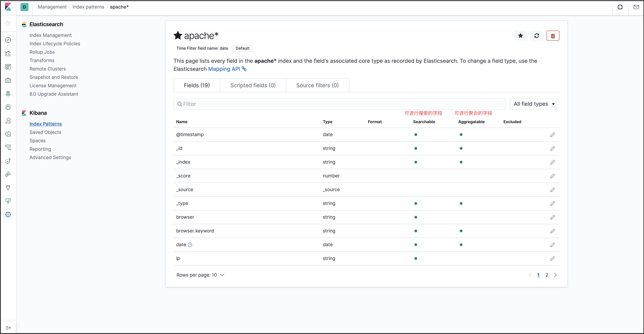Delete the apache* index pattern
Screen dimensions: 644x334
(x=553, y=36)
